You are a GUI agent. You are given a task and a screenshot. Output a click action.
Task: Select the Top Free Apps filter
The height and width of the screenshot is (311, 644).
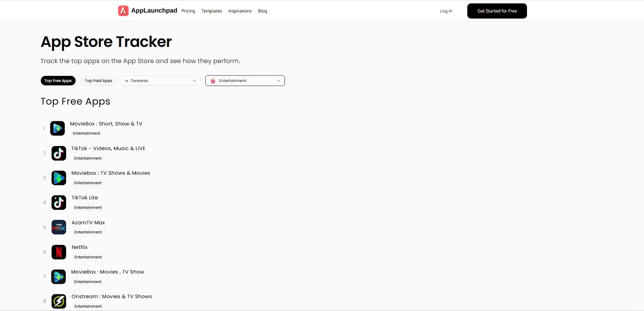click(58, 81)
